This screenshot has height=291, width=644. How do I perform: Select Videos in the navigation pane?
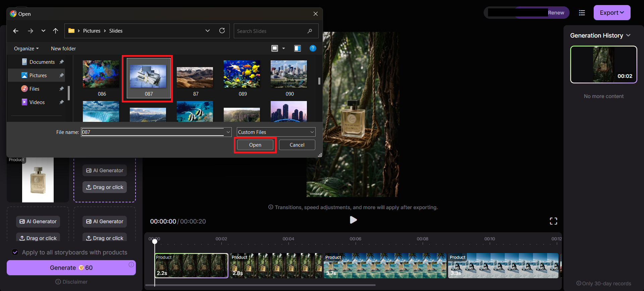pyautogui.click(x=37, y=102)
